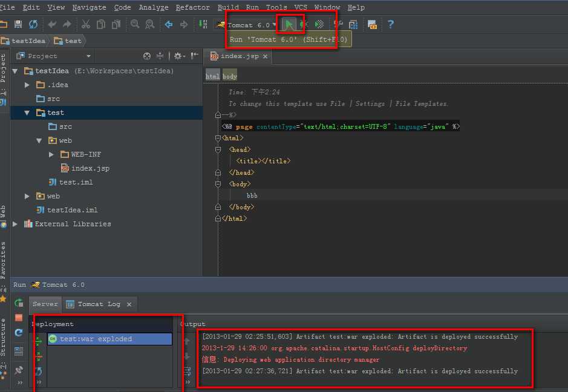The height and width of the screenshot is (392, 568).
Task: Open Settings wrench icon in toolbar
Action: 338,24
